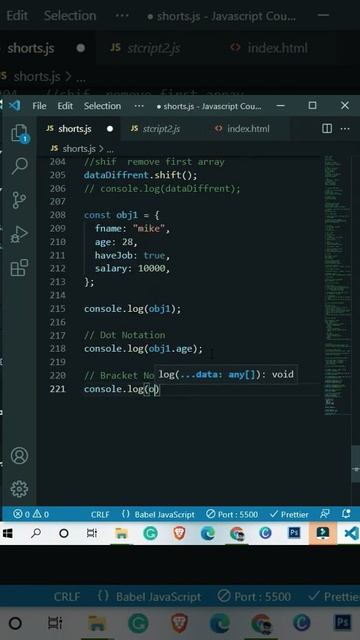
Task: Click Port : 5500 Live Server in sharp status bar
Action: (232, 514)
